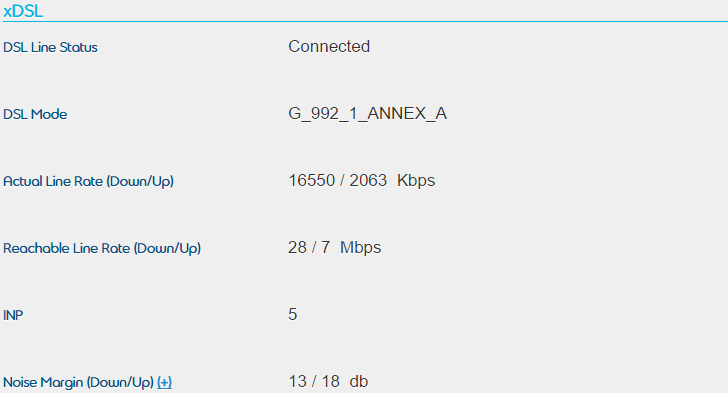This screenshot has height=393, width=728.
Task: Select the DSL Line Status label
Action: [x=50, y=47]
